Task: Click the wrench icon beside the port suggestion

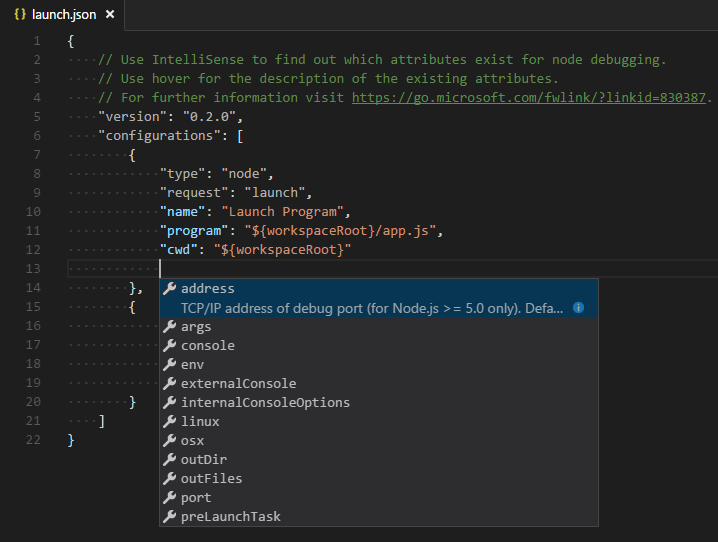Action: tap(170, 498)
